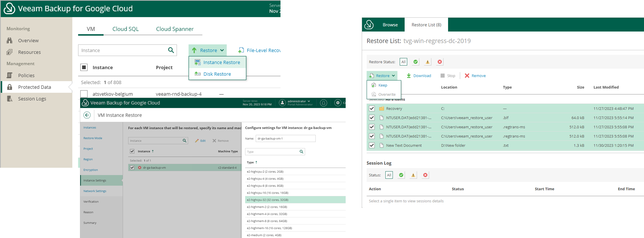This screenshot has width=644, height=238.
Task: Go to Encryption wizard step
Action: (90, 170)
